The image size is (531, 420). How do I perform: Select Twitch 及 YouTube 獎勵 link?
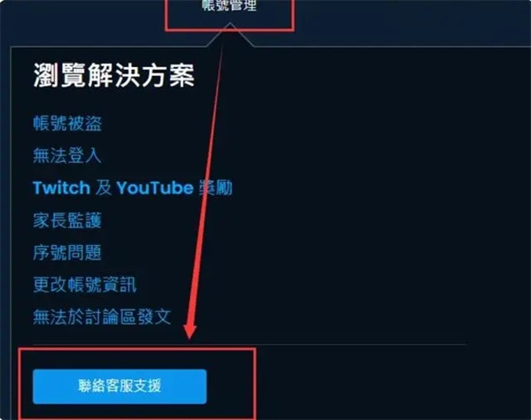[x=133, y=187]
